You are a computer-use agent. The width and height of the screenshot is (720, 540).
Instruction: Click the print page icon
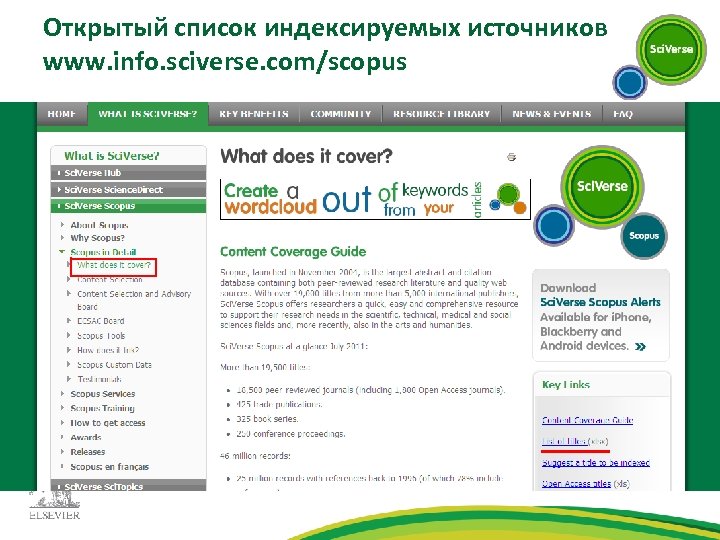(x=512, y=157)
